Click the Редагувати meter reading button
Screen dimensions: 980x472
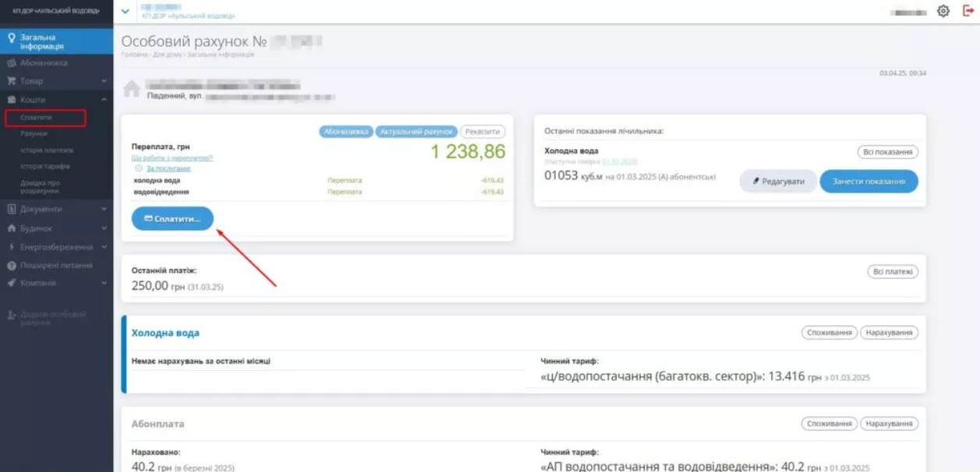(x=778, y=181)
